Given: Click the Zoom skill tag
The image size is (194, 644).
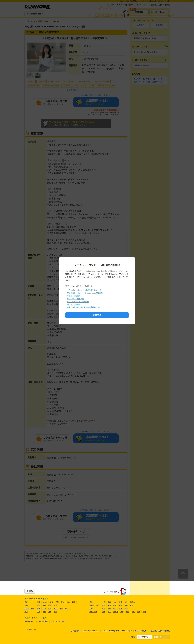Looking at the screenshot, I should pos(65,81).
